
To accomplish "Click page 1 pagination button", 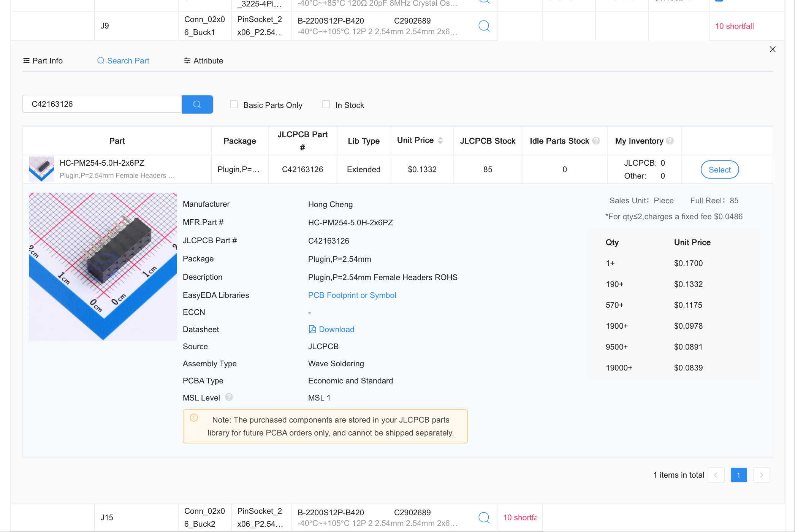I will [738, 475].
